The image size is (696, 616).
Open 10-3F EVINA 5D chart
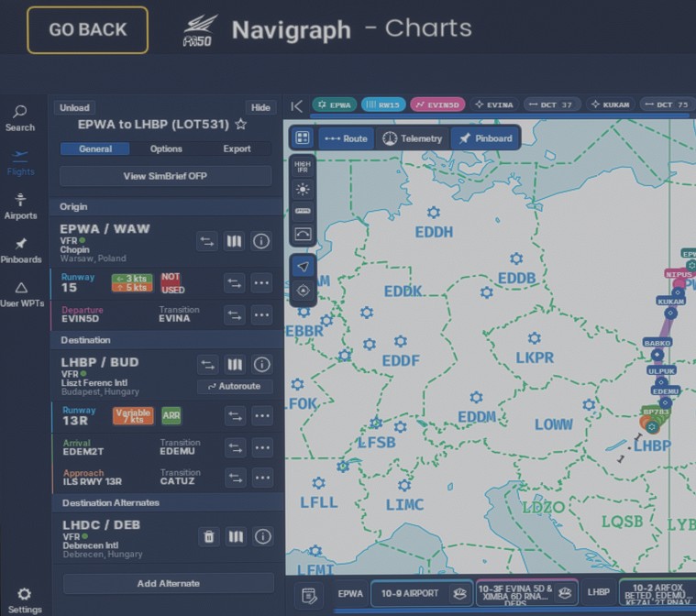coord(526,593)
